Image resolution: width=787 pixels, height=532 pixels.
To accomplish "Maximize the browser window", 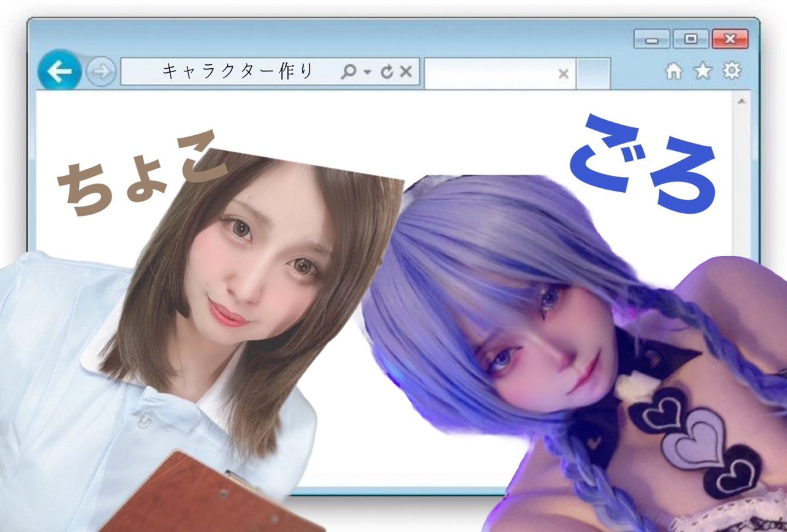I will click(690, 39).
